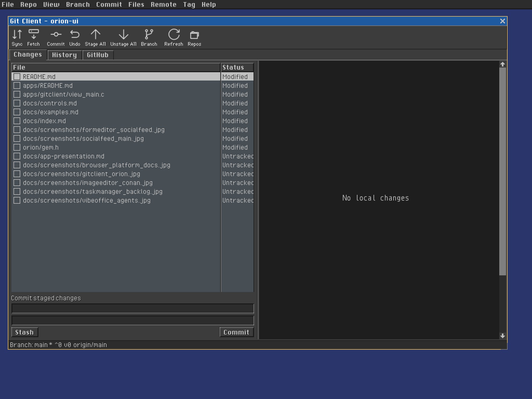
Task: Open the Tag menu
Action: pos(189,4)
